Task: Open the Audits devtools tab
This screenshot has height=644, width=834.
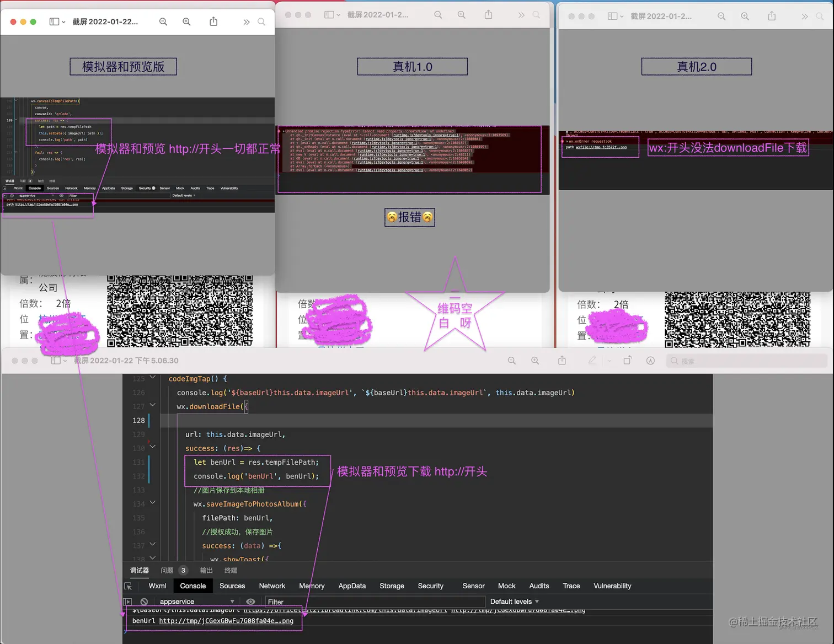Action: pos(539,586)
